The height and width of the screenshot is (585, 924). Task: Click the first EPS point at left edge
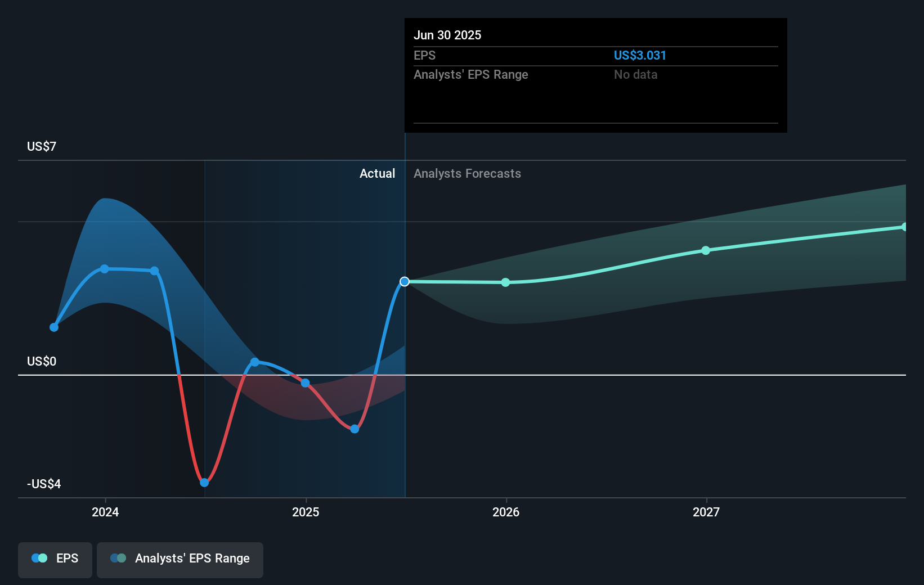pyautogui.click(x=54, y=327)
